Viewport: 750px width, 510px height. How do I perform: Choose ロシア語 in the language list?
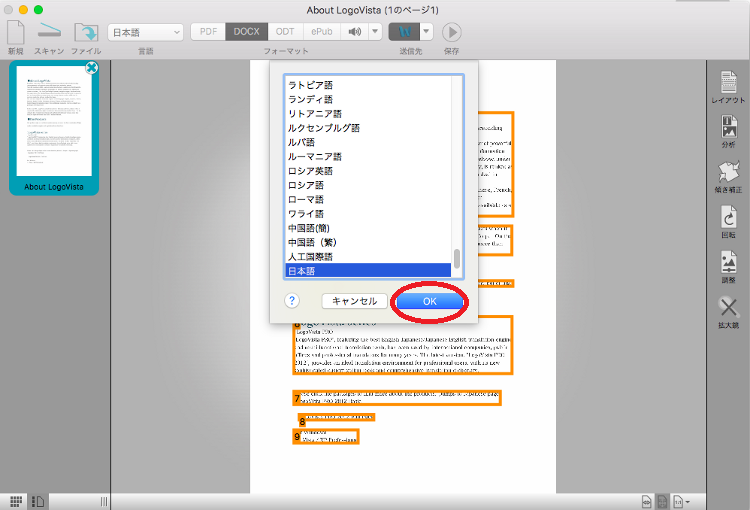(x=368, y=185)
